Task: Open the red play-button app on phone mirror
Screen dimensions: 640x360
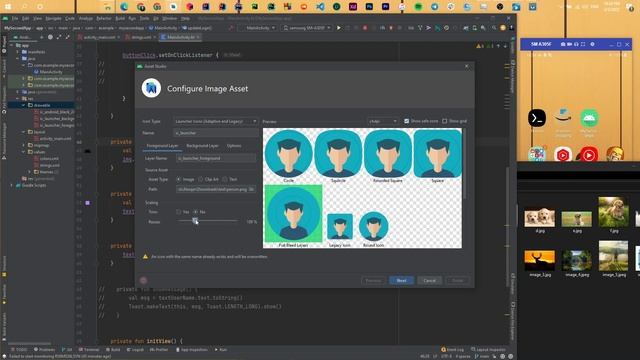Action: pyautogui.click(x=589, y=155)
